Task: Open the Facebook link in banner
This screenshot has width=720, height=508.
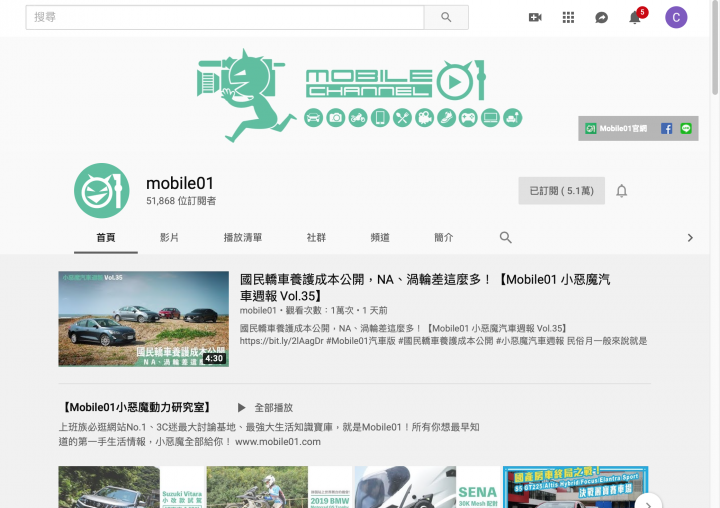Action: pyautogui.click(x=666, y=129)
